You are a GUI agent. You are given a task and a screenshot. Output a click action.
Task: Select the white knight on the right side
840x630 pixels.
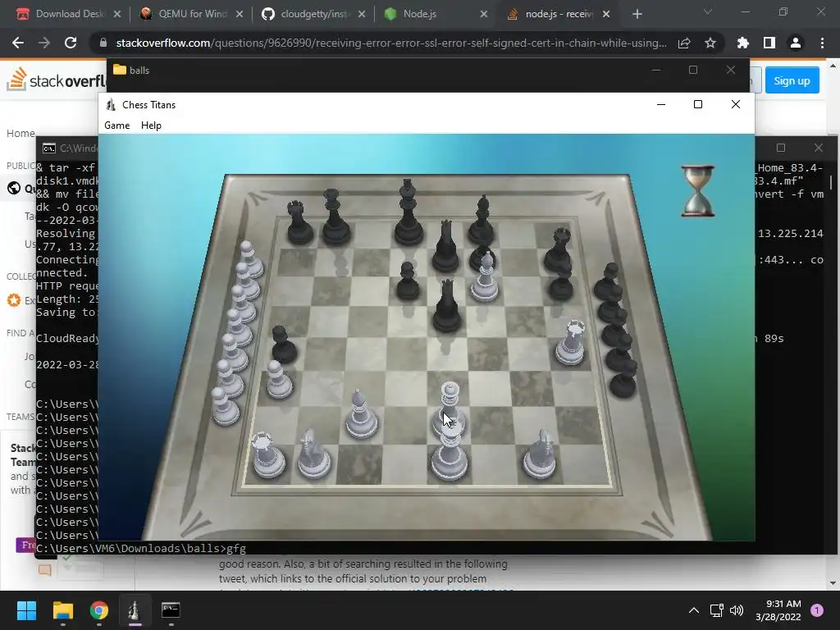point(540,454)
